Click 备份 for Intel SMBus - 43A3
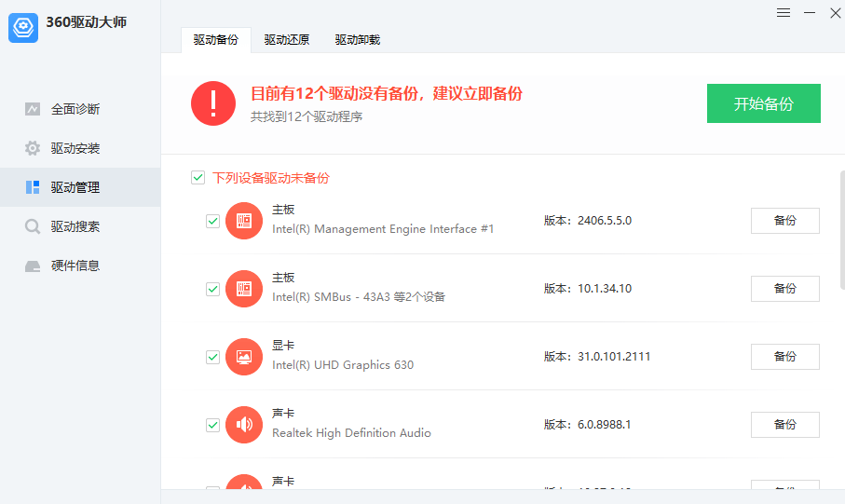Image resolution: width=845 pixels, height=504 pixels. coord(785,289)
